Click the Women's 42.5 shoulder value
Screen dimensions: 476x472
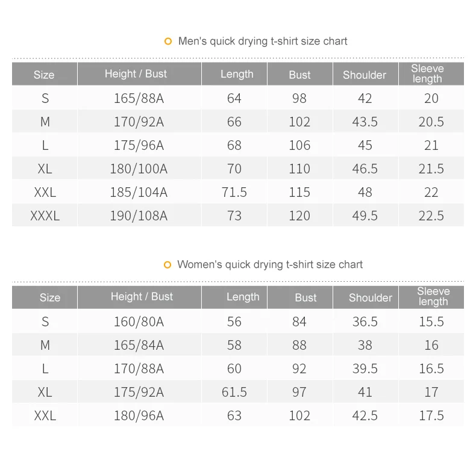pyautogui.click(x=365, y=415)
